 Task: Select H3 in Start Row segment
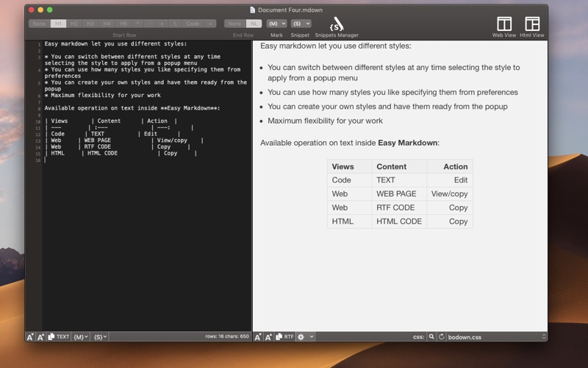(90, 24)
